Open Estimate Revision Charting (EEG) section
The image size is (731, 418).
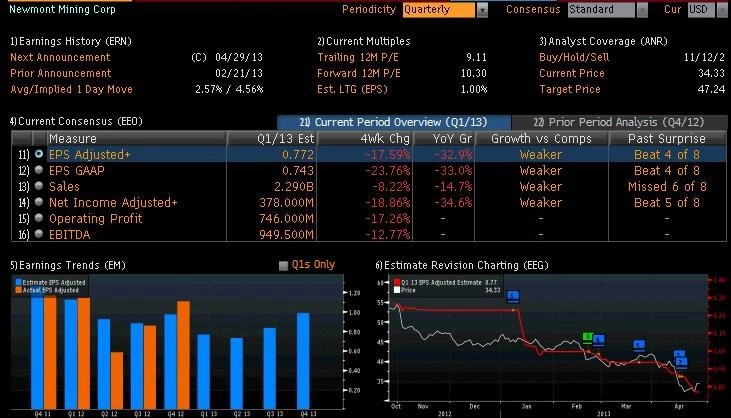pyautogui.click(x=462, y=265)
